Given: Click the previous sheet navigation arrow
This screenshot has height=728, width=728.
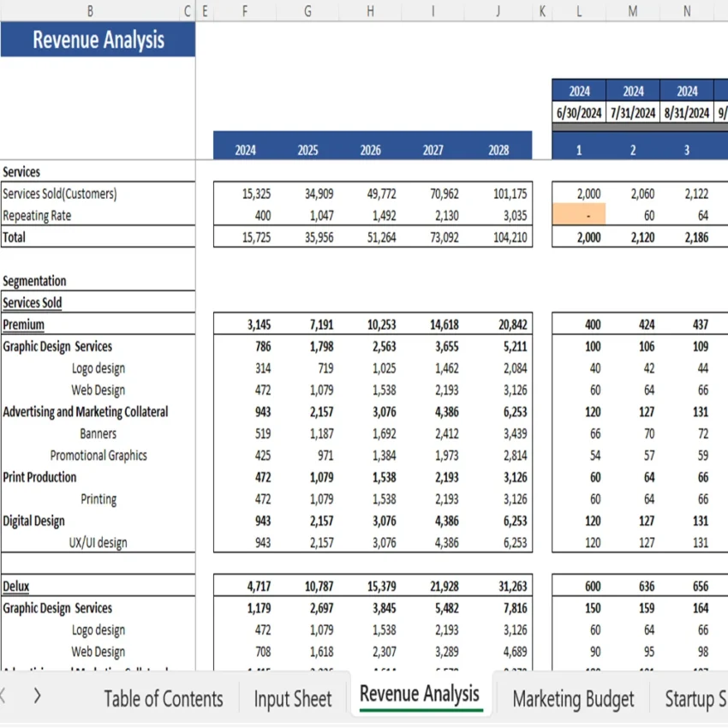Looking at the screenshot, I should click(x=7, y=698).
